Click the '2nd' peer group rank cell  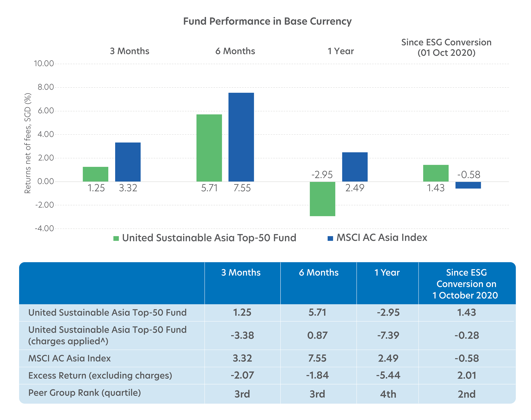click(x=466, y=394)
